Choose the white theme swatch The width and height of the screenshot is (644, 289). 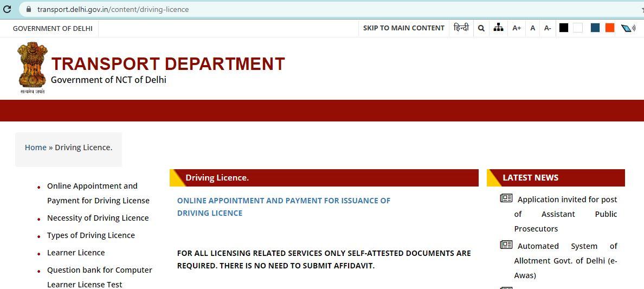coord(578,28)
